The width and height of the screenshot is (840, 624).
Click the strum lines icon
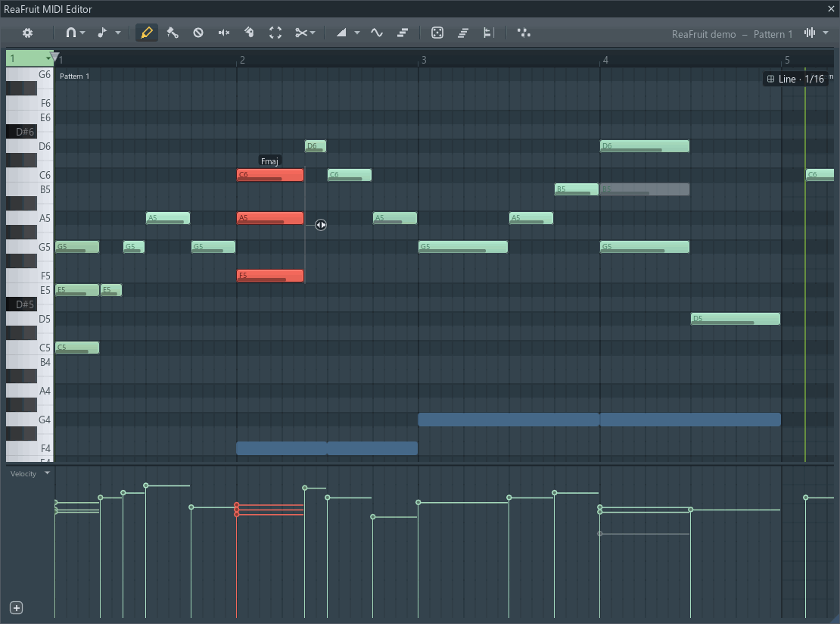(x=463, y=33)
